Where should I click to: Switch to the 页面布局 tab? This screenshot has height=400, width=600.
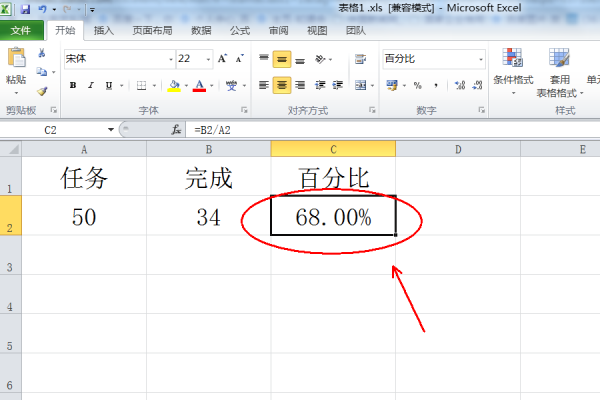pyautogui.click(x=152, y=31)
